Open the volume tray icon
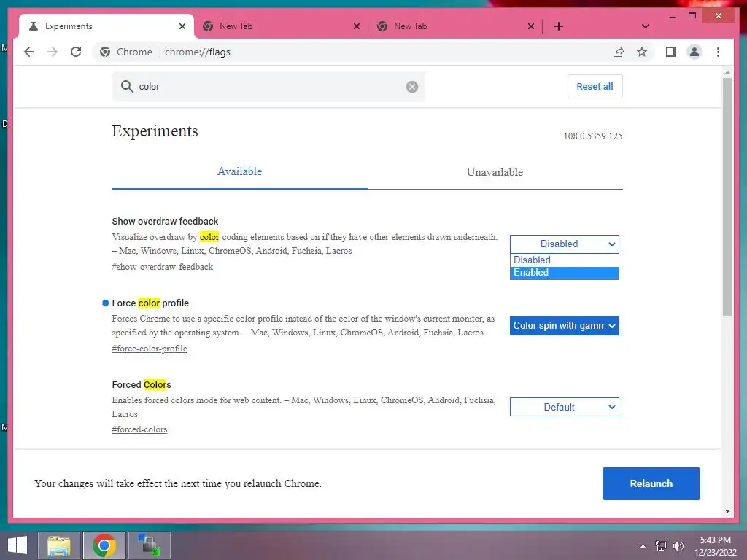The width and height of the screenshot is (747, 560). coord(678,546)
